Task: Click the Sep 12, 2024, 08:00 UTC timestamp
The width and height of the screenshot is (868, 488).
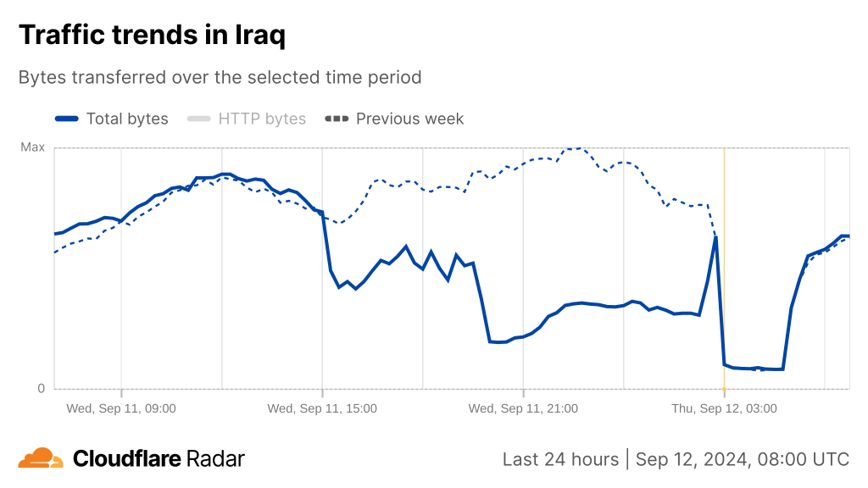Action: pyautogui.click(x=742, y=459)
